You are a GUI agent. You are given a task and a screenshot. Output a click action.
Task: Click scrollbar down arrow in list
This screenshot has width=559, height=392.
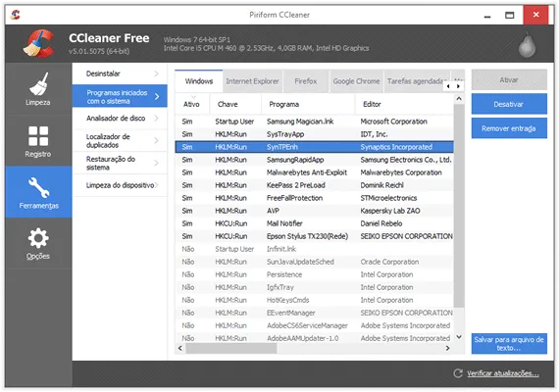click(459, 337)
